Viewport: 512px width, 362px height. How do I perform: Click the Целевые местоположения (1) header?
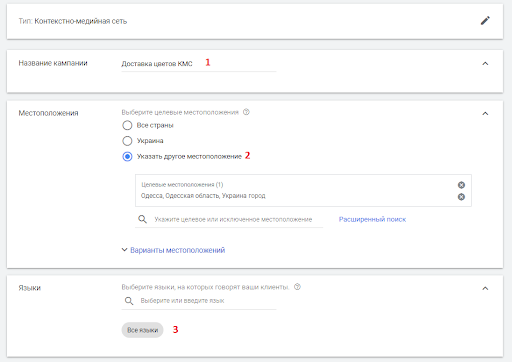(182, 185)
